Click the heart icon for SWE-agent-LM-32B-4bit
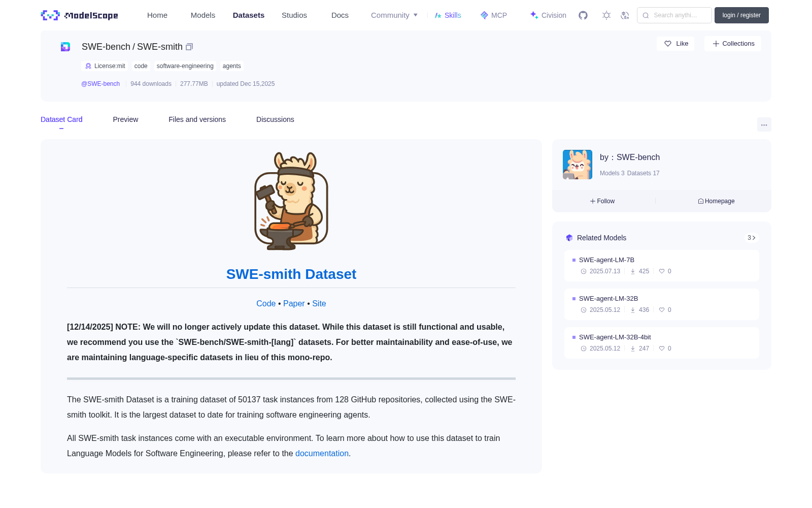 pos(662,348)
